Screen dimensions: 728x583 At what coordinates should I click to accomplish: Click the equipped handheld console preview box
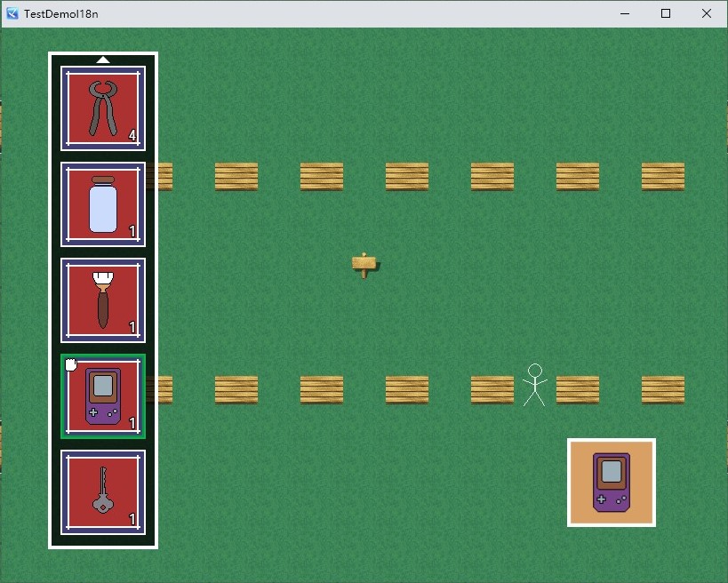click(x=612, y=483)
